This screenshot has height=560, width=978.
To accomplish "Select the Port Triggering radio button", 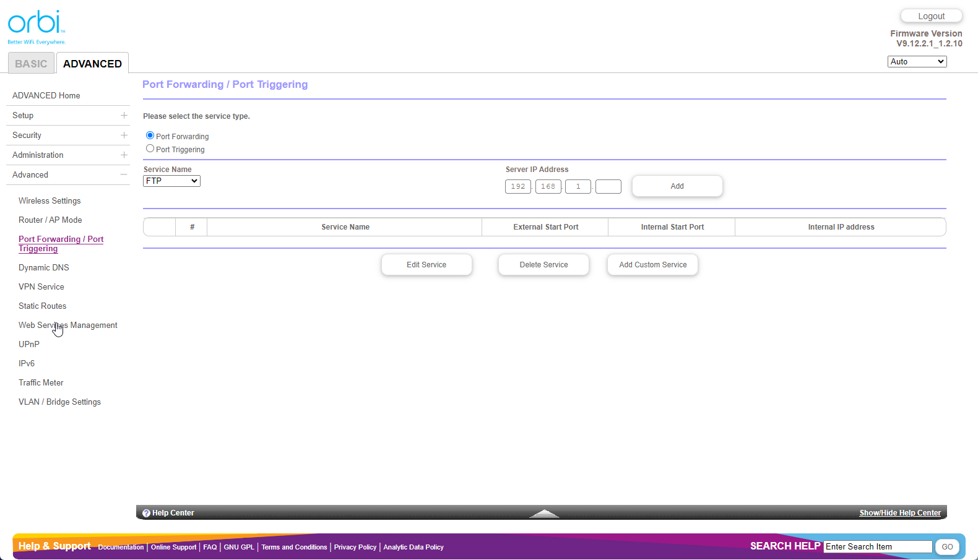I will click(x=150, y=149).
